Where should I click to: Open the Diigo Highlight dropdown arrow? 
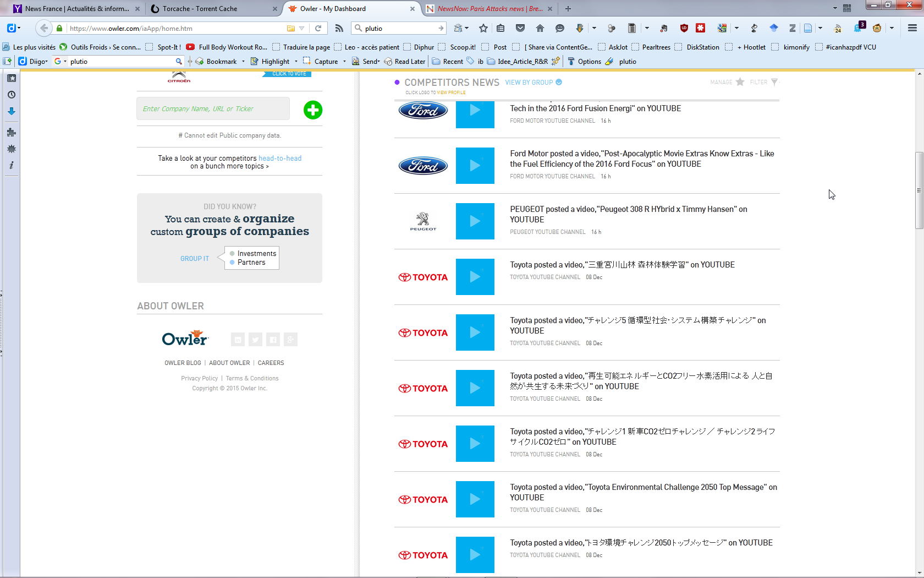click(x=296, y=61)
